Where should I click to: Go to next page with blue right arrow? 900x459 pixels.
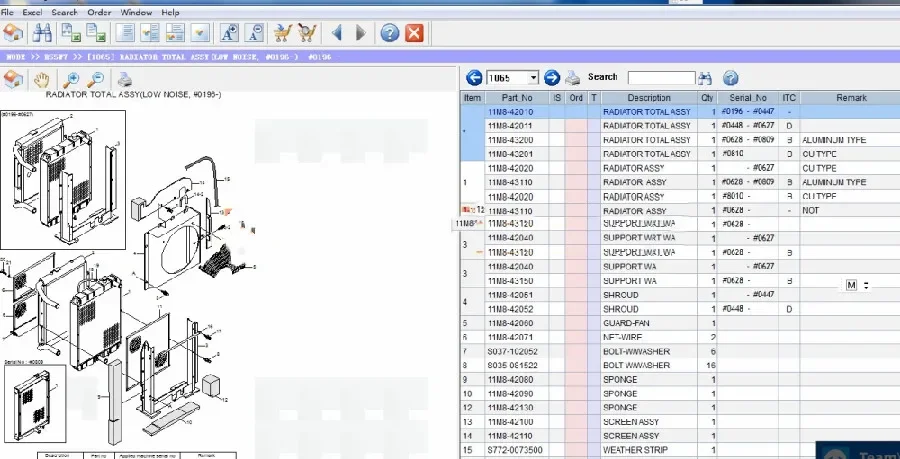click(x=552, y=77)
